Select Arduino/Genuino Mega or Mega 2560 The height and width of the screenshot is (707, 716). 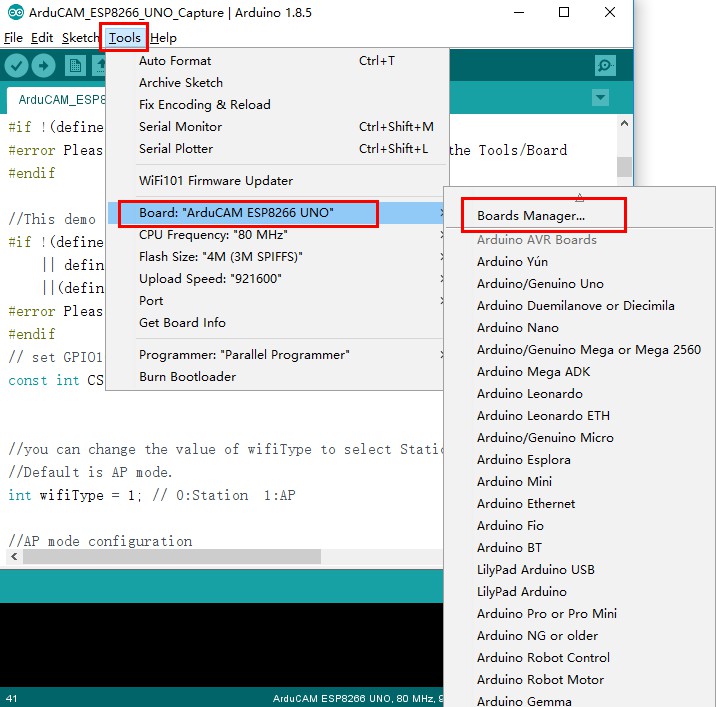580,349
